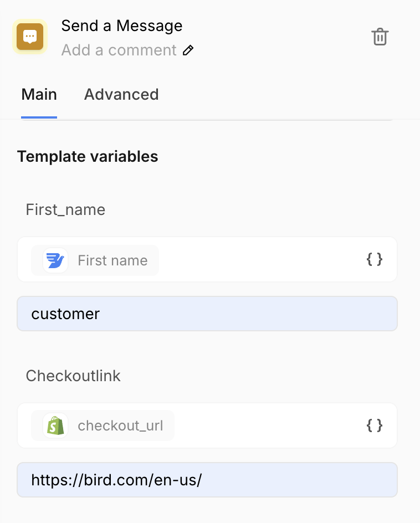Click the yellow Send a Message step icon
This screenshot has width=420, height=523.
(30, 37)
